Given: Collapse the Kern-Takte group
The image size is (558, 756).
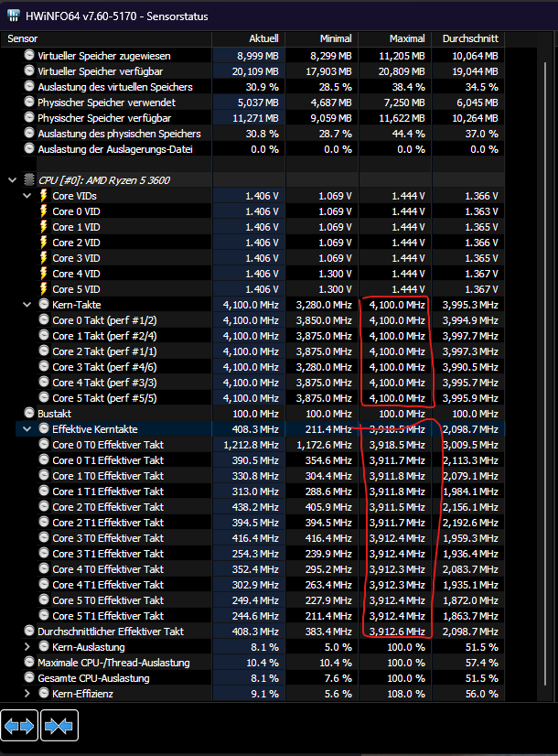Looking at the screenshot, I should point(27,305).
